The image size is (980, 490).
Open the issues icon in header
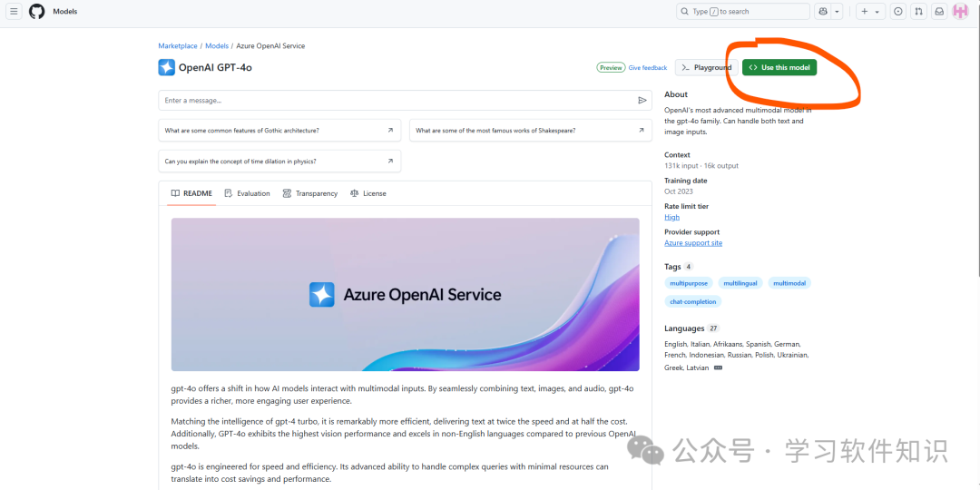pyautogui.click(x=898, y=11)
